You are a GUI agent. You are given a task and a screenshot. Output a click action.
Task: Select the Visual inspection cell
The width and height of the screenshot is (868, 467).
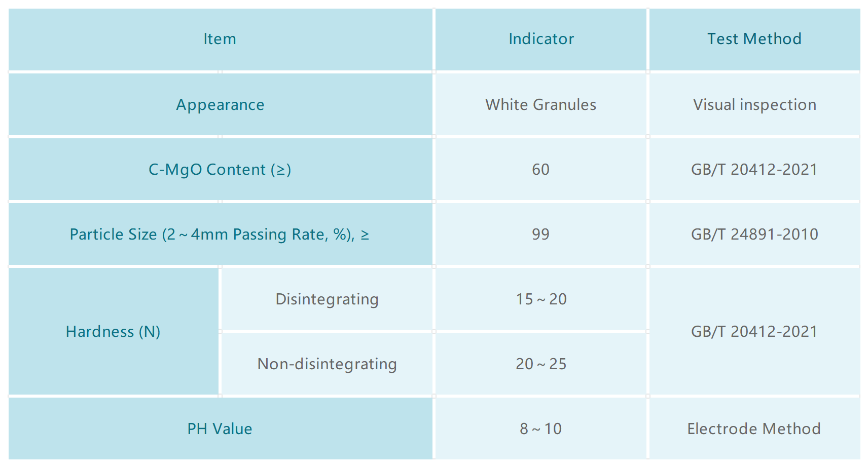point(754,105)
